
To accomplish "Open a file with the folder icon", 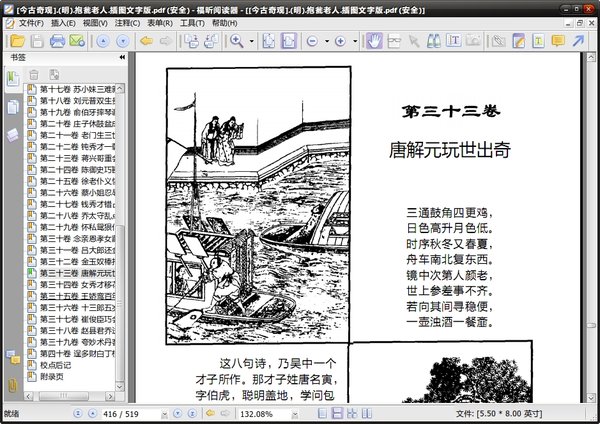I will point(18,41).
